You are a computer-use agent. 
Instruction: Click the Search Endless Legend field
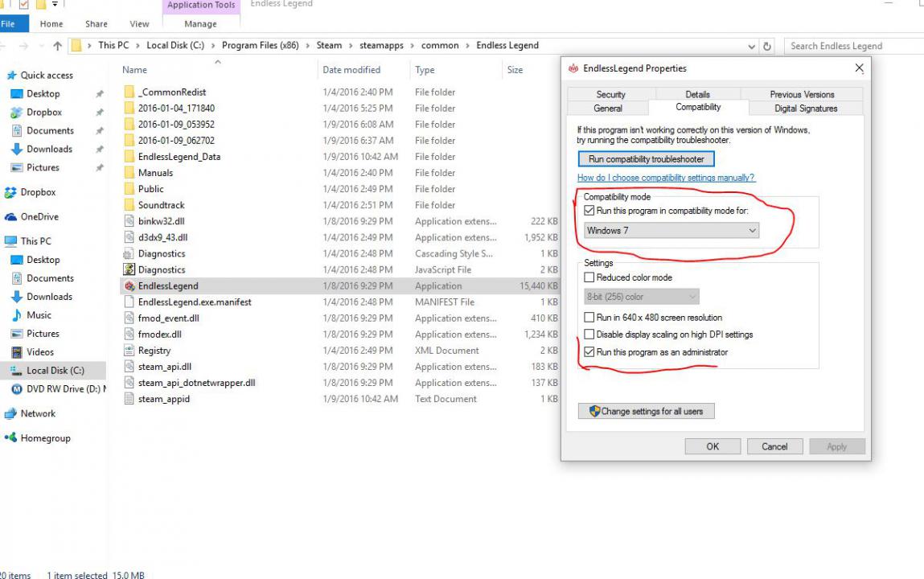coord(854,46)
